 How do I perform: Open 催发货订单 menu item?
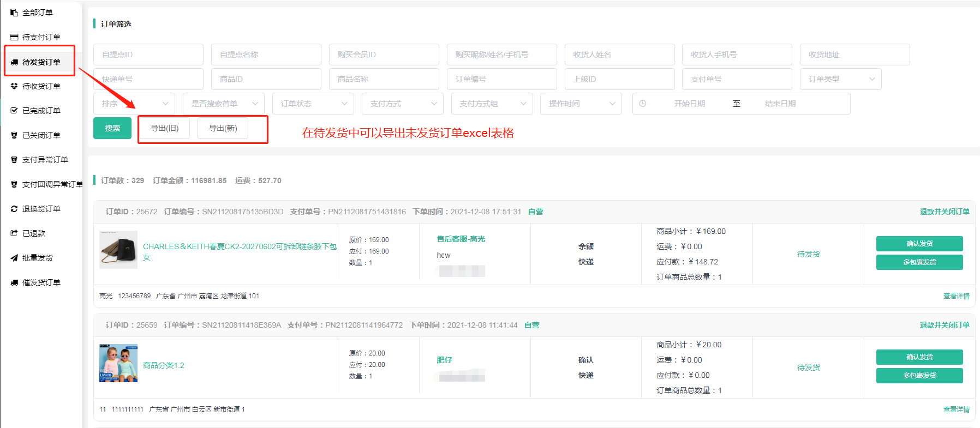(41, 282)
